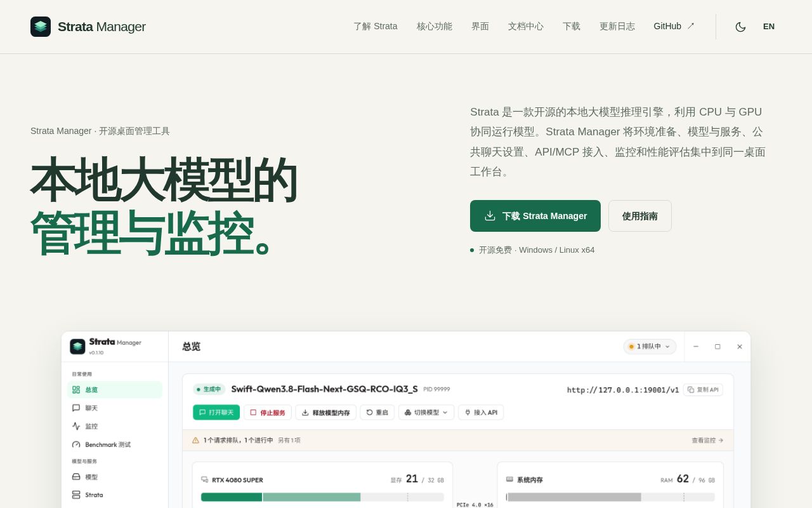Click the v0.1.10 version label
Screen dimensions: 812x508
click(96, 352)
